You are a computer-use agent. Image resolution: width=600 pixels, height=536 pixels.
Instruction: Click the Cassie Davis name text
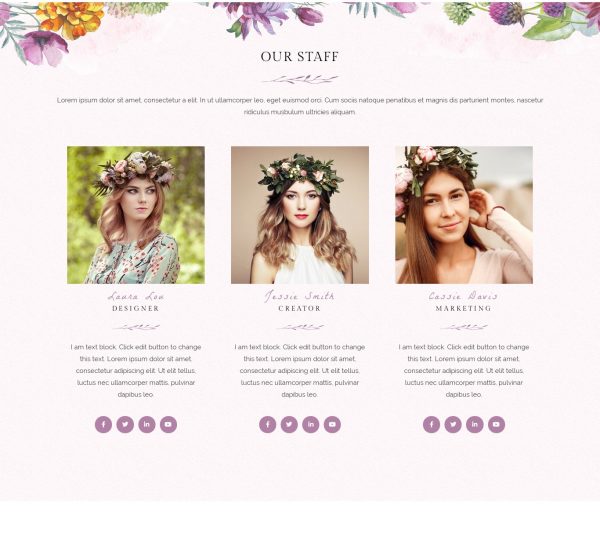coord(463,296)
